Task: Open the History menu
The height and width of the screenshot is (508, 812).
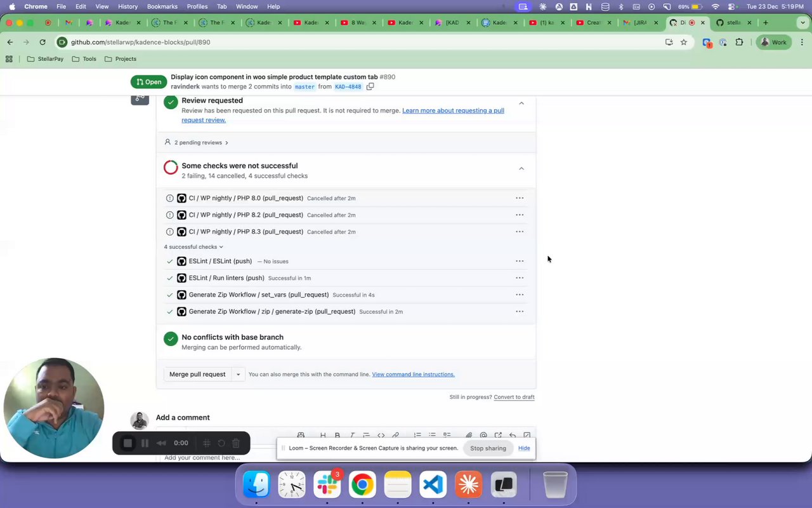Action: (128, 6)
